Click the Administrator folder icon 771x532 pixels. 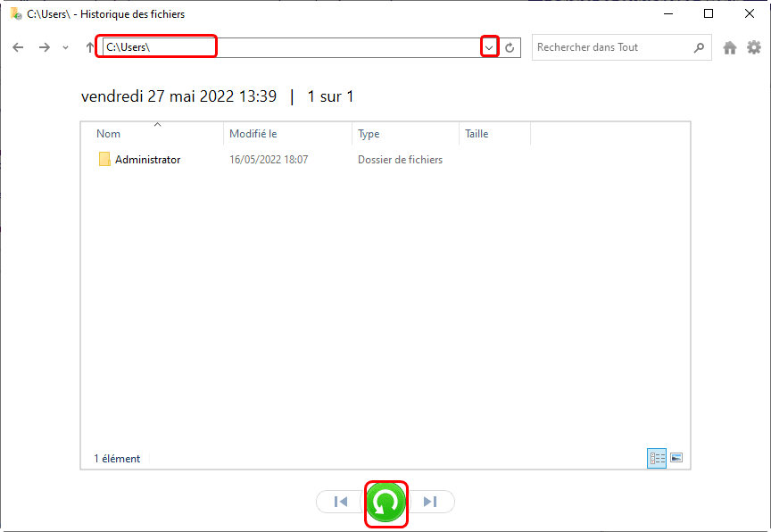click(x=104, y=159)
